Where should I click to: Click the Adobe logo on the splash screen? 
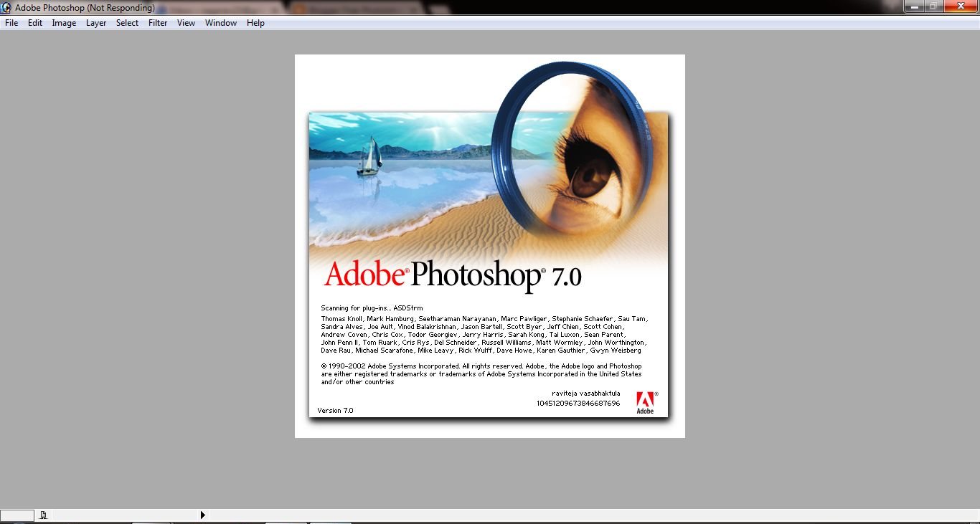point(646,402)
